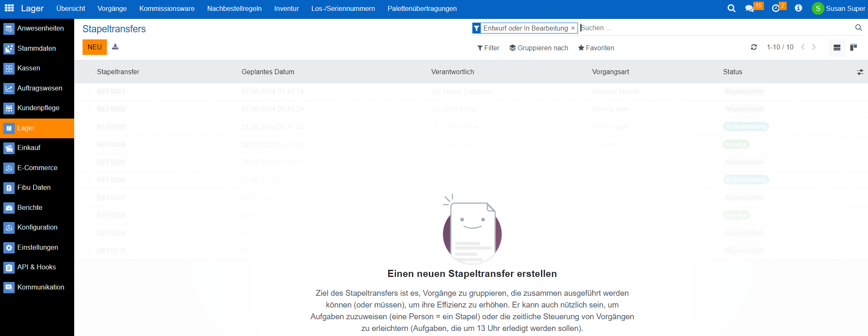Tick the select-all checkbox in table header
Image resolution: width=868 pixels, height=336 pixels.
coord(86,72)
